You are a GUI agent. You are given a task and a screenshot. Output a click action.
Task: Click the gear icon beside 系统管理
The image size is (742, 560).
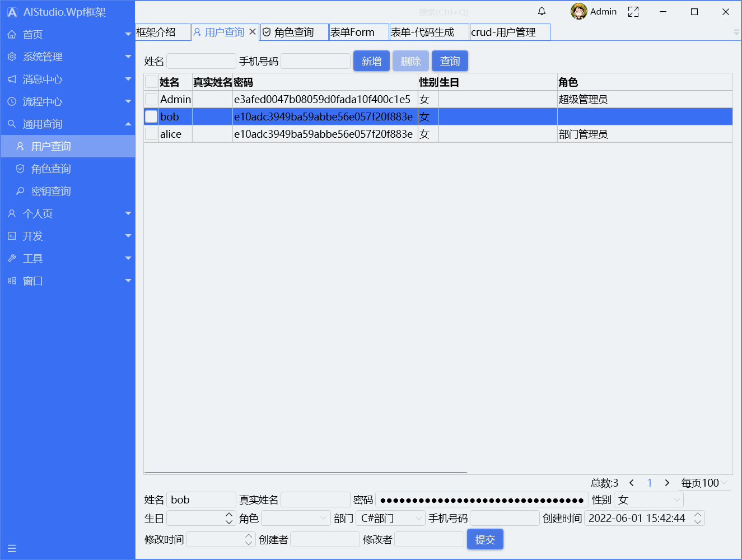[12, 57]
